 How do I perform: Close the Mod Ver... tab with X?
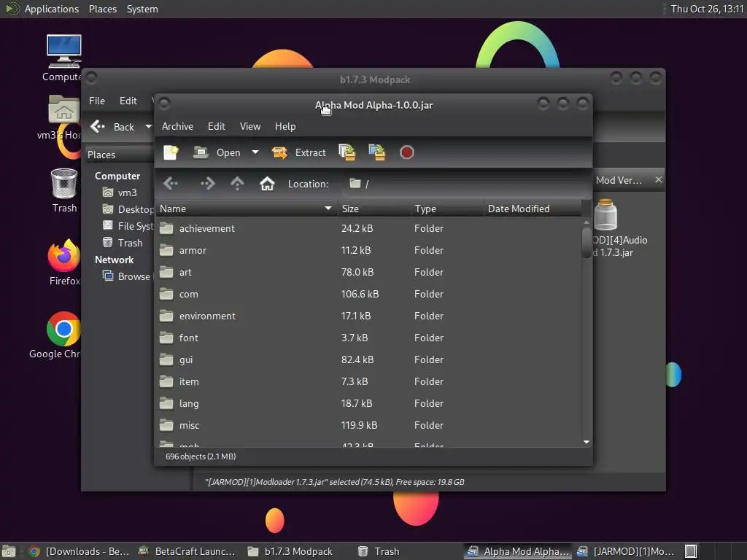pos(659,179)
